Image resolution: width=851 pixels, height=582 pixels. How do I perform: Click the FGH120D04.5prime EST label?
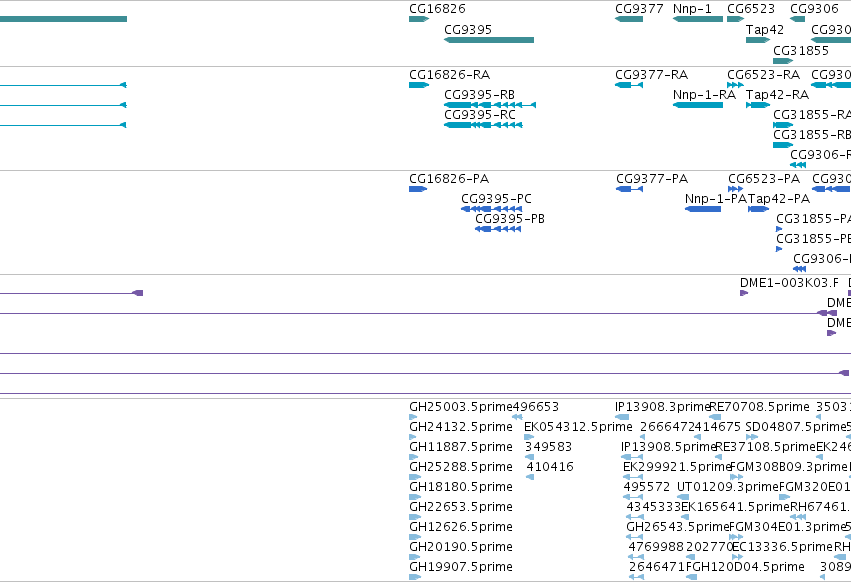tap(745, 567)
